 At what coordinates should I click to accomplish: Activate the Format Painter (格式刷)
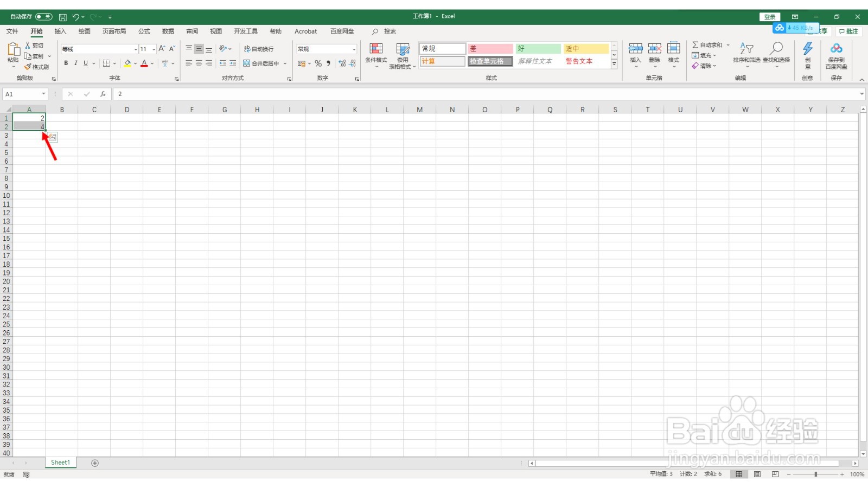[x=36, y=67]
